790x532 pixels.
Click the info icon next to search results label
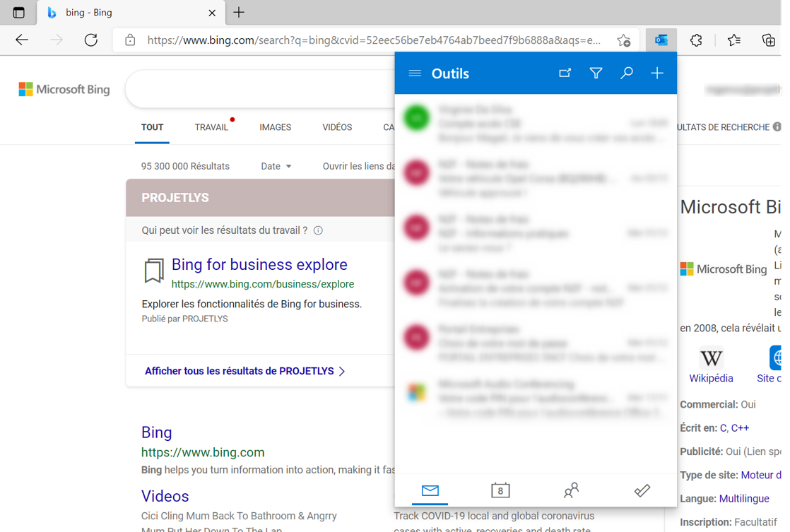tap(777, 126)
